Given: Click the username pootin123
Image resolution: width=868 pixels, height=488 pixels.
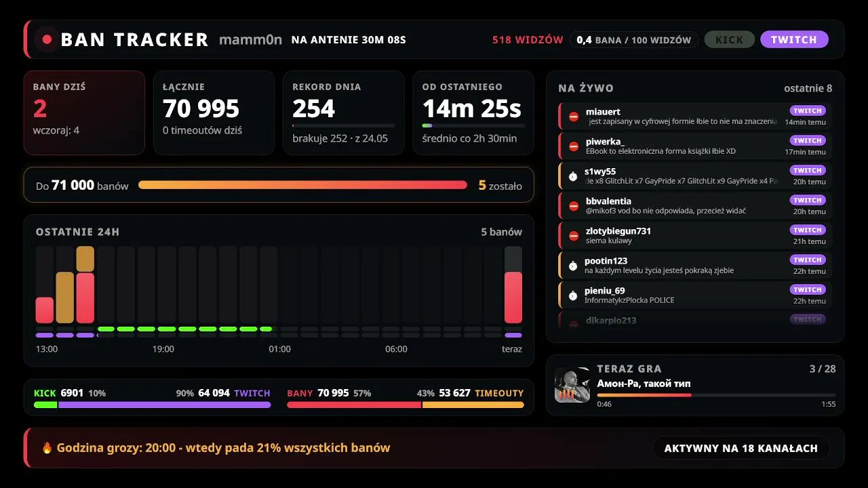Looking at the screenshot, I should click(x=606, y=260).
